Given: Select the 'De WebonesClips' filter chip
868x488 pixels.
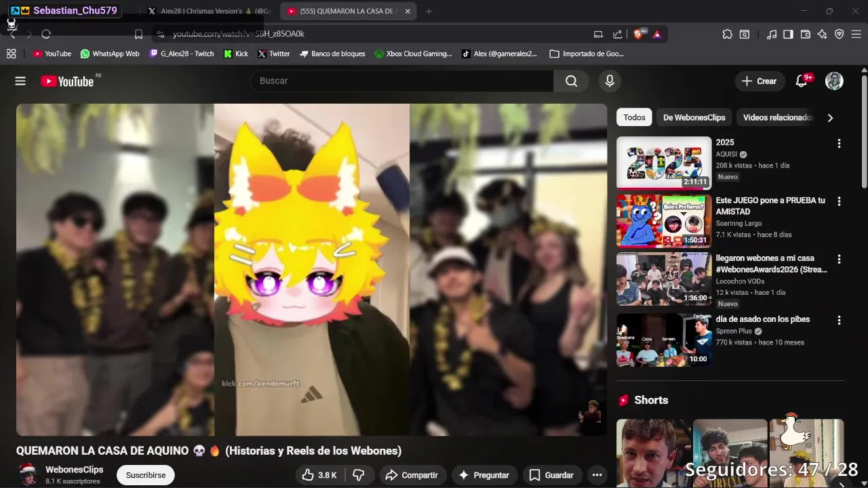Looking at the screenshot, I should click(694, 117).
